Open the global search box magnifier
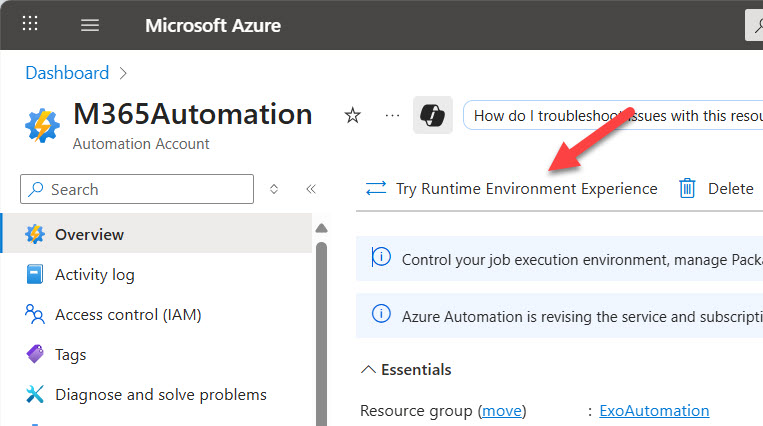The width and height of the screenshot is (763, 426). [755, 25]
